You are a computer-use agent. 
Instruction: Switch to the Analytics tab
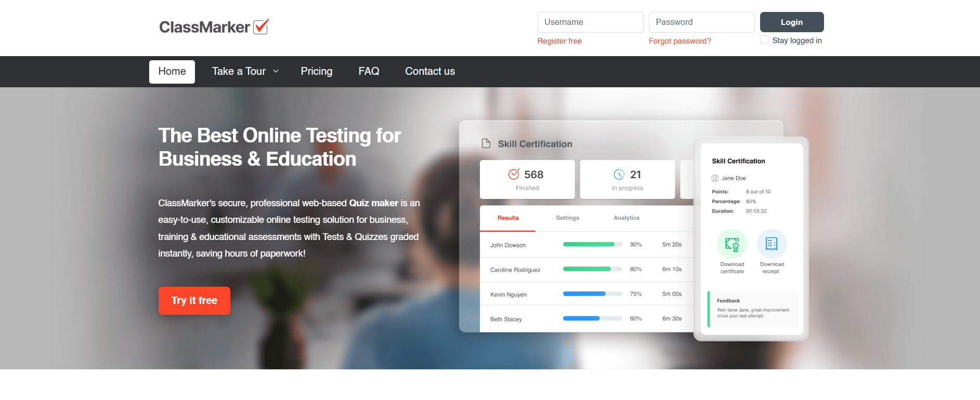pyautogui.click(x=626, y=218)
